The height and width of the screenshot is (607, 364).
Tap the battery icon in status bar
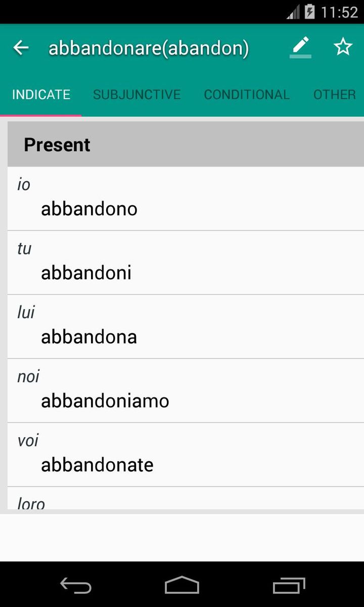[309, 12]
